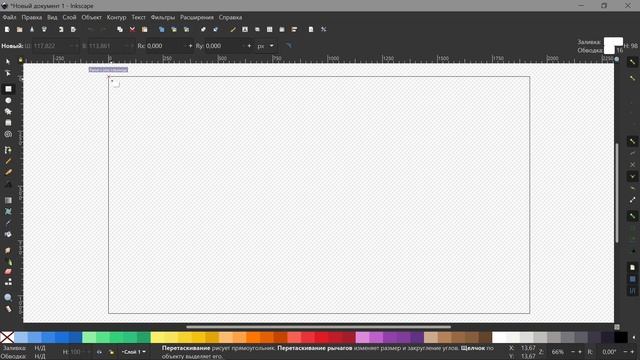Select the Eraser tool
Screen dimensions: 640x360
8,272
